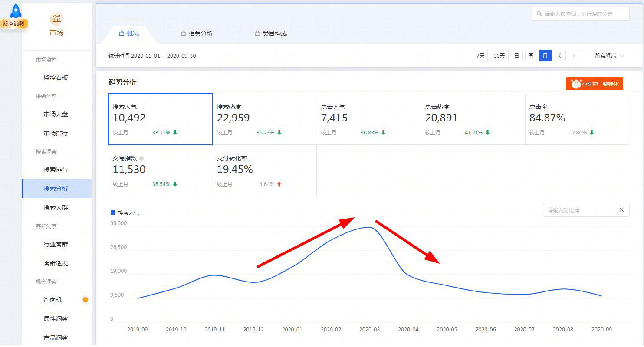Choose the 30天 time range

click(x=499, y=56)
